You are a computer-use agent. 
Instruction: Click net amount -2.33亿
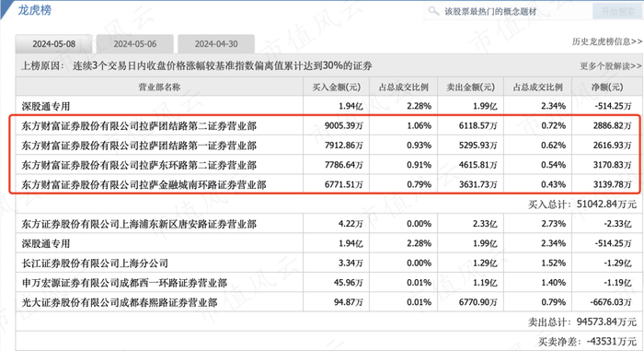[617, 224]
